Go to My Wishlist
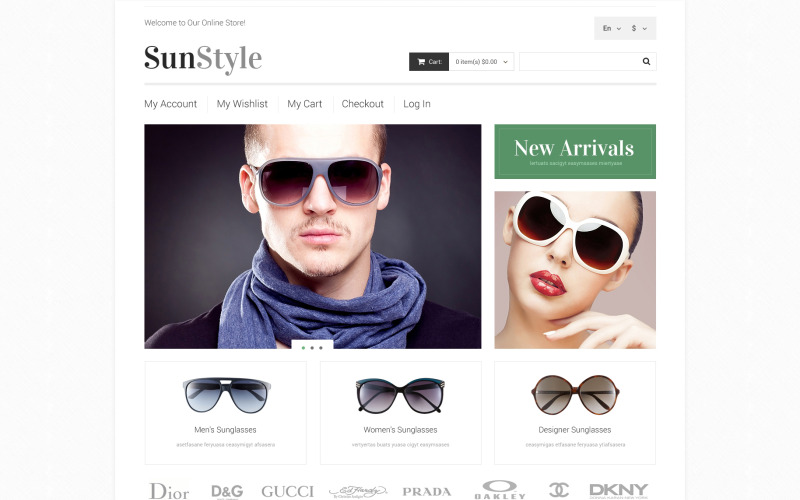800x500 pixels. (242, 104)
